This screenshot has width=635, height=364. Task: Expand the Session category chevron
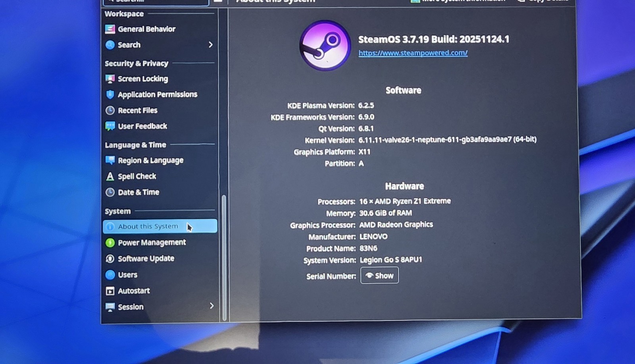[212, 306]
